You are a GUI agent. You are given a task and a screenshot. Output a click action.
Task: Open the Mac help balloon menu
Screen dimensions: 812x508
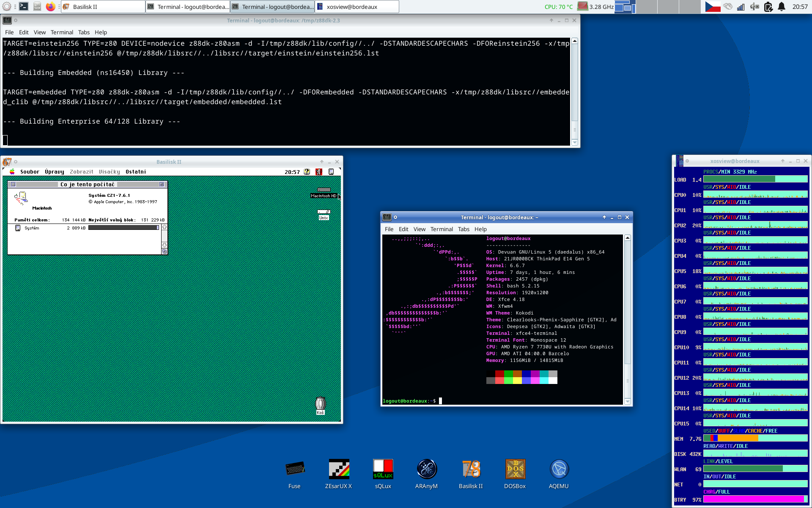pyautogui.click(x=307, y=172)
